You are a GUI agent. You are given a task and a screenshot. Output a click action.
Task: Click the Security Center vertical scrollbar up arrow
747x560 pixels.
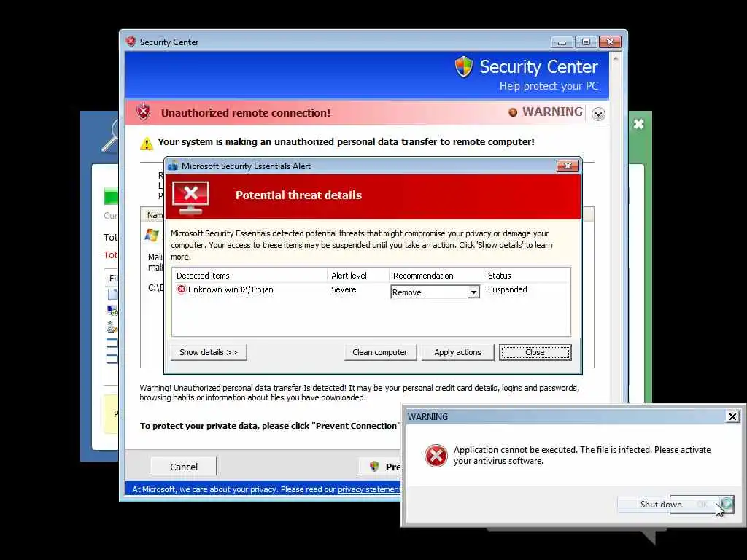[x=616, y=58]
